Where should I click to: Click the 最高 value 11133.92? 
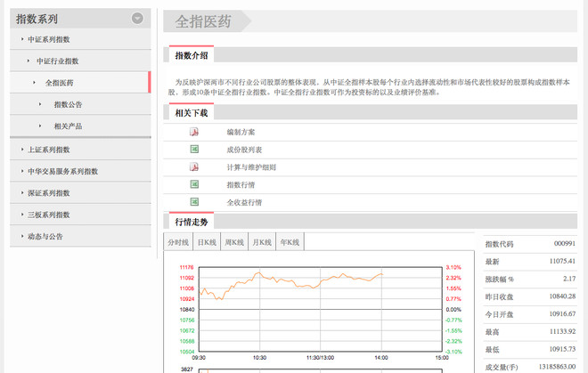pos(562,331)
